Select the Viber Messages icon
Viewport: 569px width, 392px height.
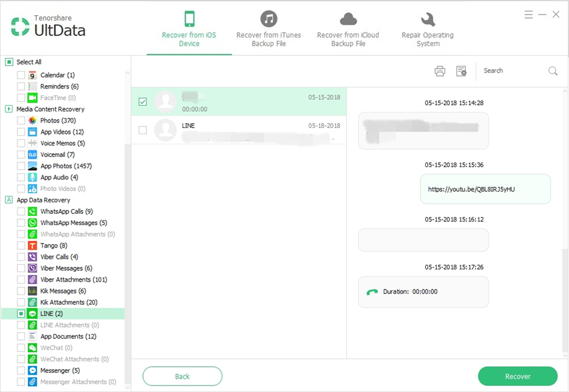click(33, 268)
